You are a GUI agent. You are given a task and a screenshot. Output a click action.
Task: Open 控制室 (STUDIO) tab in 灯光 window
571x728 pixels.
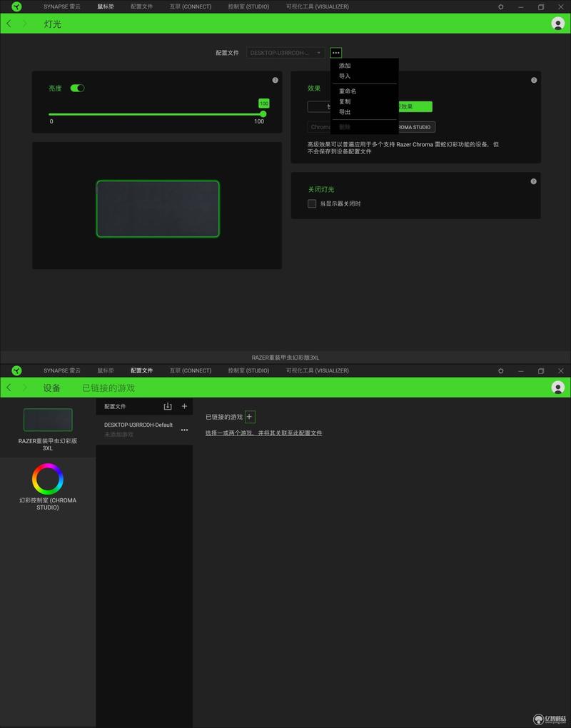click(x=248, y=6)
